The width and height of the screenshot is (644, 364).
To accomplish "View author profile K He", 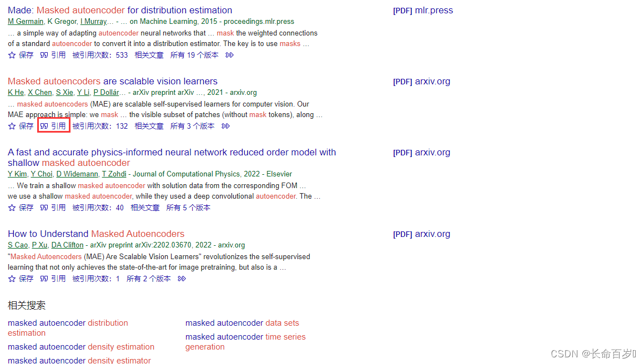I will (x=16, y=92).
